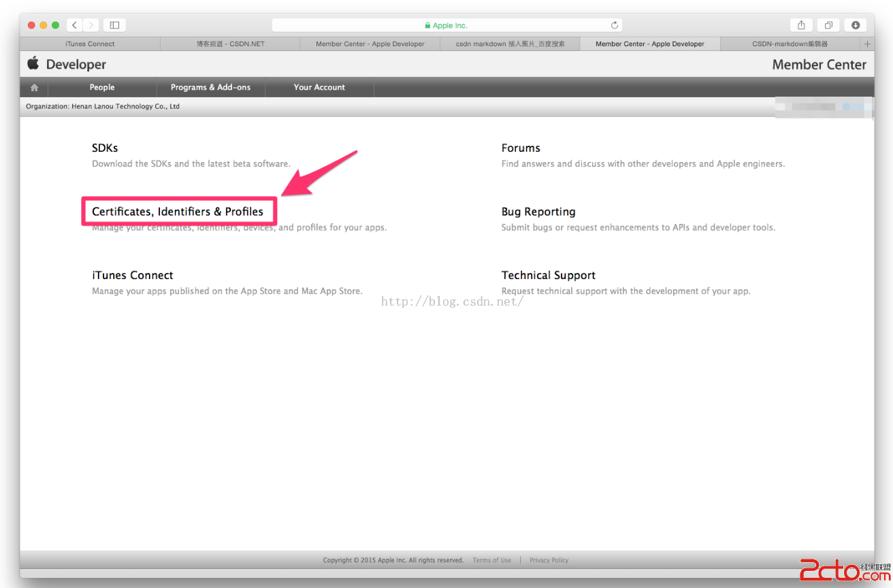The width and height of the screenshot is (893, 588).
Task: Open the People menu
Action: click(102, 87)
